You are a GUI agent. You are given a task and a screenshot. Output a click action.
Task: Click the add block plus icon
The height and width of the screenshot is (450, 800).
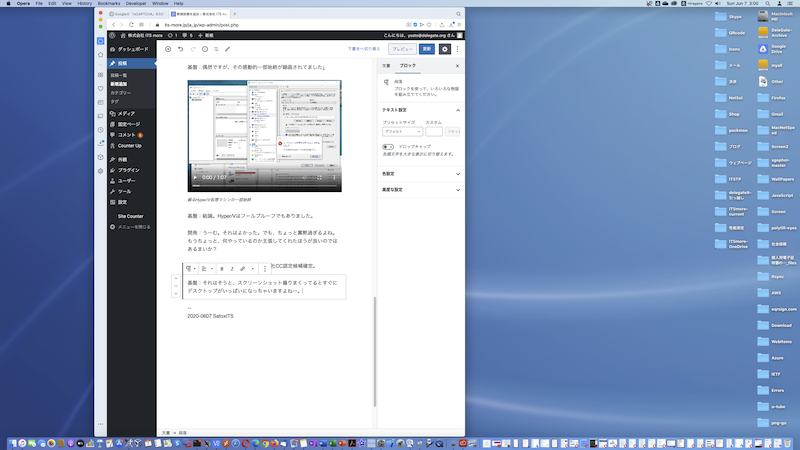pos(167,48)
